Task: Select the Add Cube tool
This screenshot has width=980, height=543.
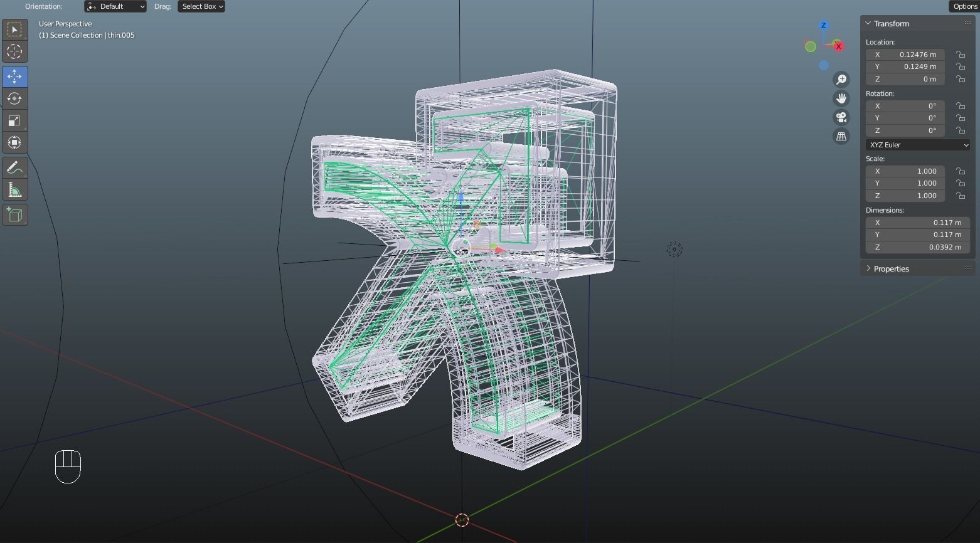Action: click(14, 215)
